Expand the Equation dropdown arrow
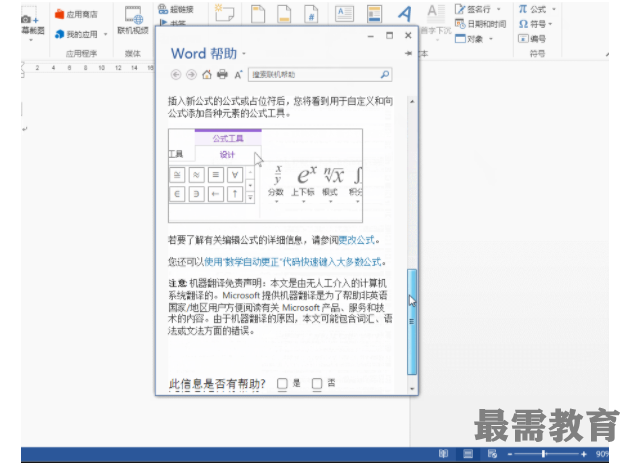 click(554, 9)
